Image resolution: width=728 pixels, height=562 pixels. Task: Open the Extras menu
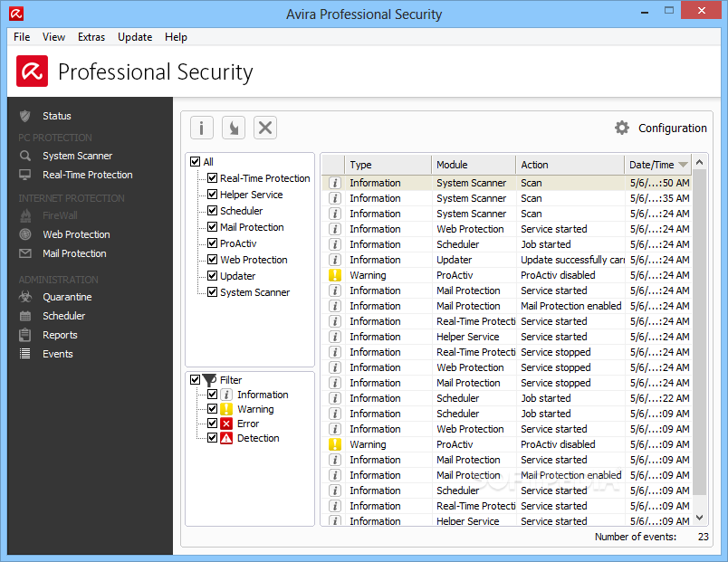[91, 37]
